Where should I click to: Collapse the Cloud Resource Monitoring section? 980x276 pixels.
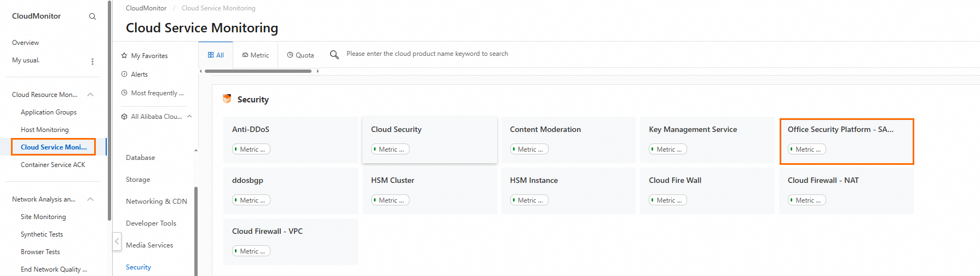90,95
